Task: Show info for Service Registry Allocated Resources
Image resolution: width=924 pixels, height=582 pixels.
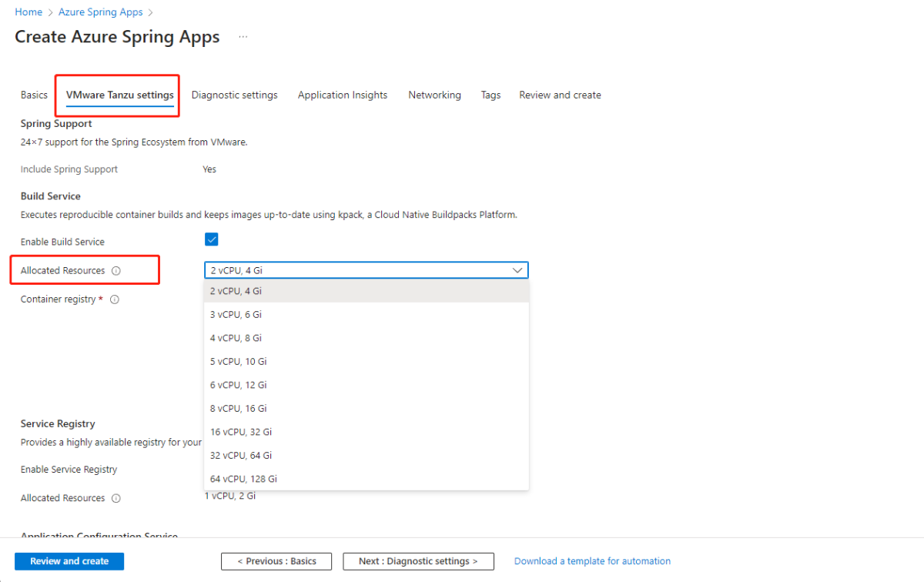Action: [x=116, y=498]
